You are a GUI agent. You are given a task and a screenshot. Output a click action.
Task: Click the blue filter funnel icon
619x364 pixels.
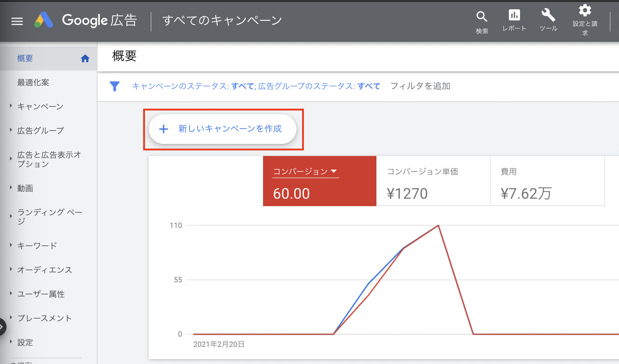114,86
